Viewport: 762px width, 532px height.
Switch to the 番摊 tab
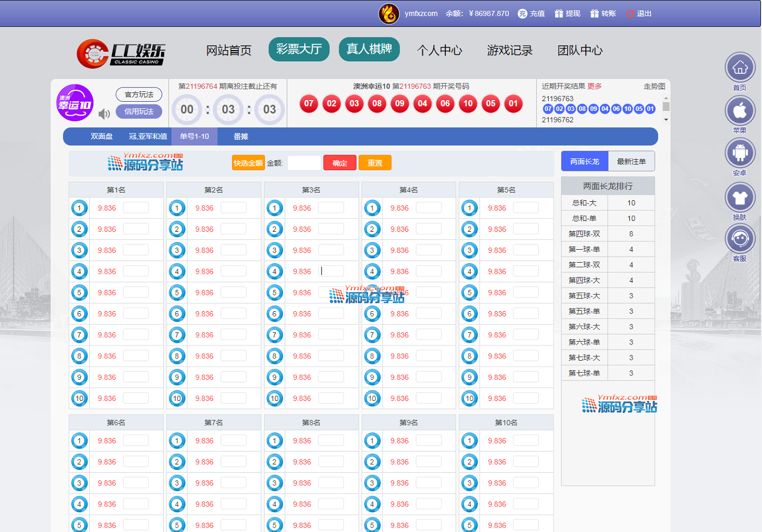241,137
